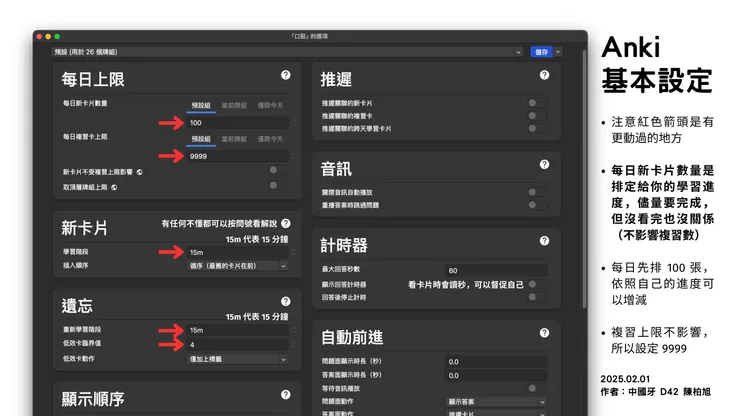This screenshot has width=740, height=416.
Task: Toggle 等待音訊播放 switch
Action: coord(537,388)
